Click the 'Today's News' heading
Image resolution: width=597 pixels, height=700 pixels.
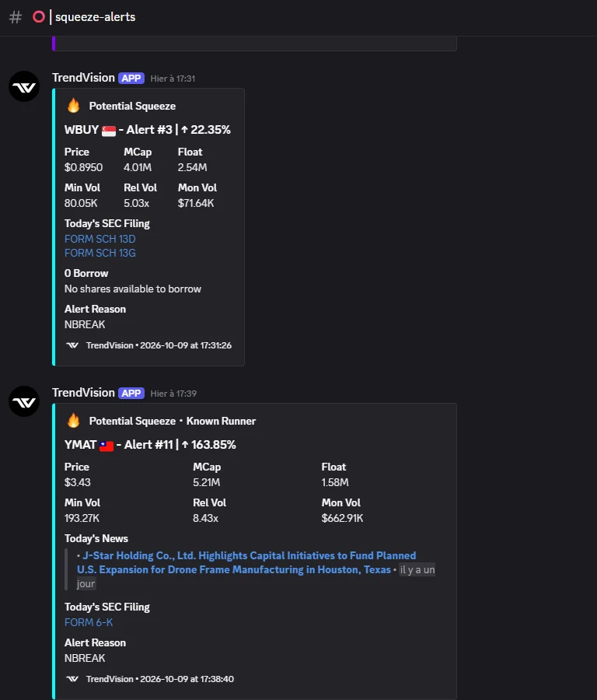(96, 538)
